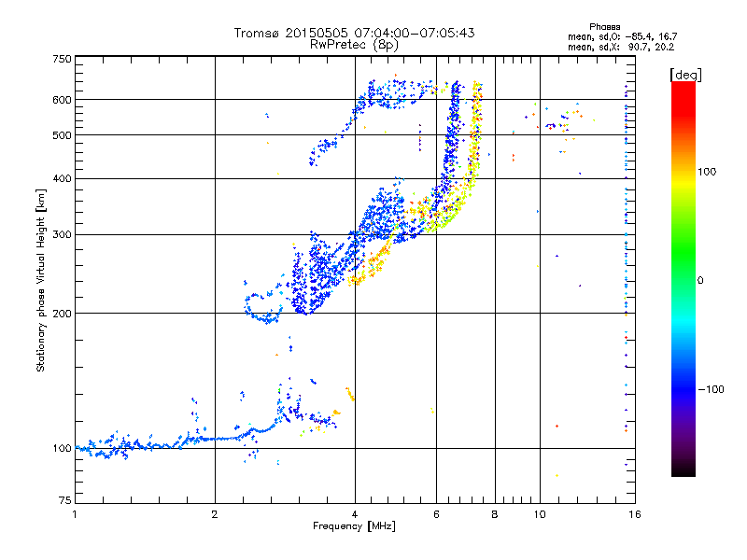Click the x-axis tick label '1'
The width and height of the screenshot is (747, 560).
[x=75, y=514]
